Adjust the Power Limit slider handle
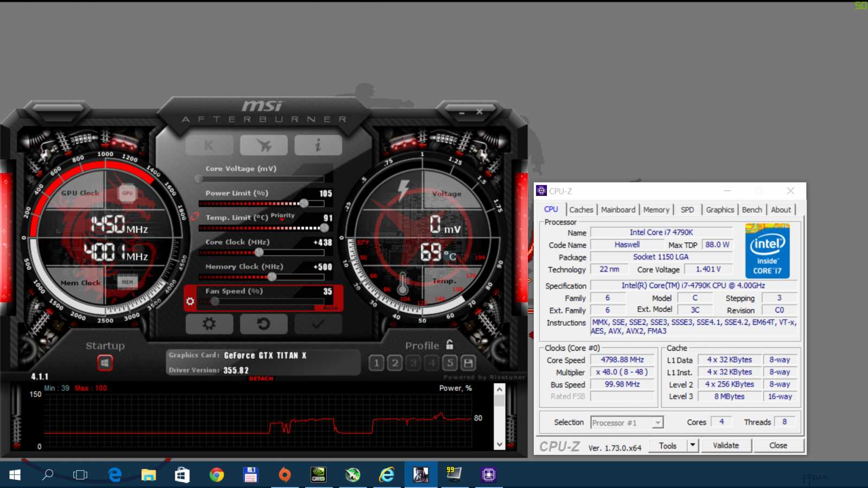 coord(304,203)
